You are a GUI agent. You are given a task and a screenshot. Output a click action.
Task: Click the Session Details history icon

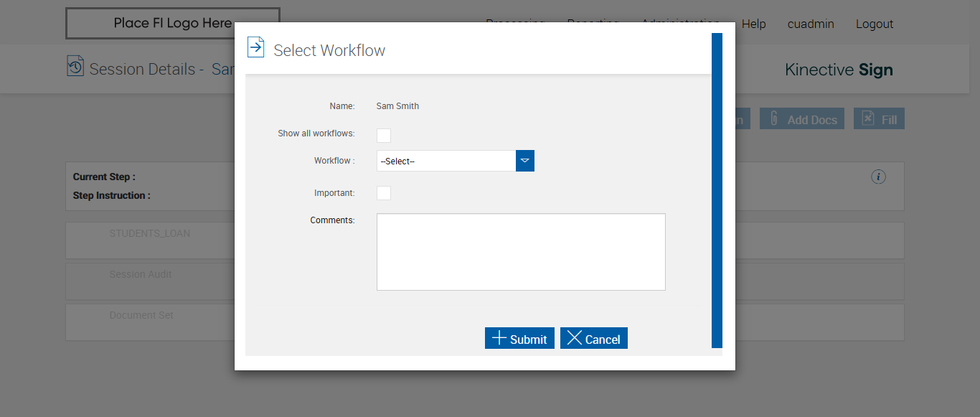coord(75,66)
